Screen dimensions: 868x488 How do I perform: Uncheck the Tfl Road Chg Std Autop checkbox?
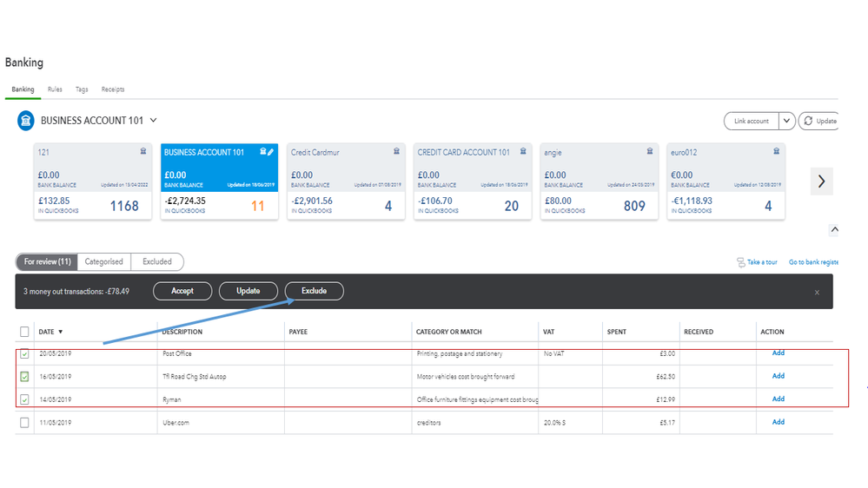[24, 376]
